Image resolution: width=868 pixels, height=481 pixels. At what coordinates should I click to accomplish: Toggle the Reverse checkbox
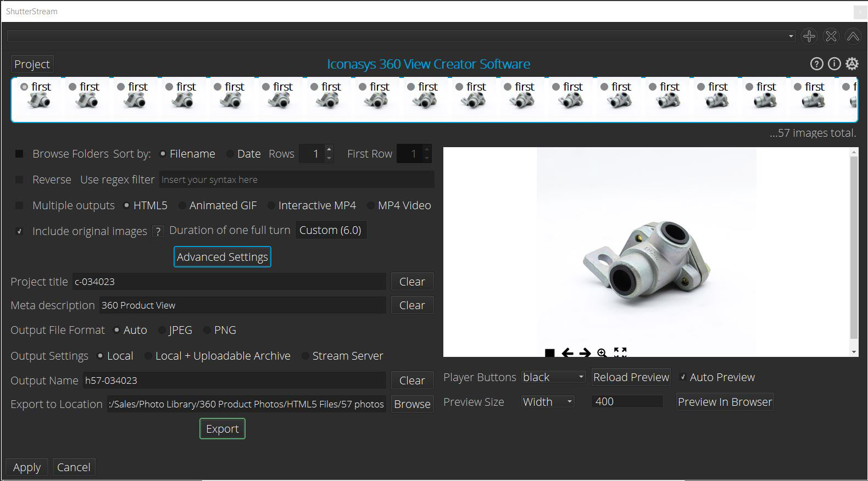(19, 180)
